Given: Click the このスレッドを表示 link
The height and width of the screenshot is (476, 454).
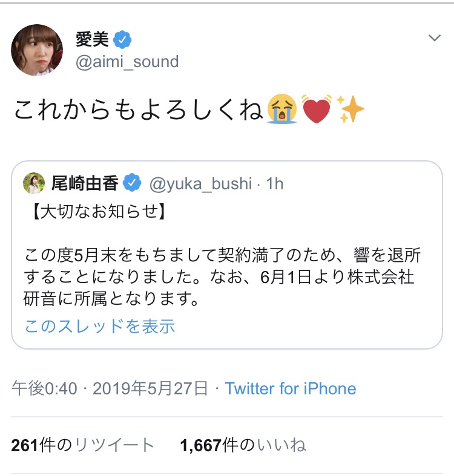Looking at the screenshot, I should [x=100, y=327].
